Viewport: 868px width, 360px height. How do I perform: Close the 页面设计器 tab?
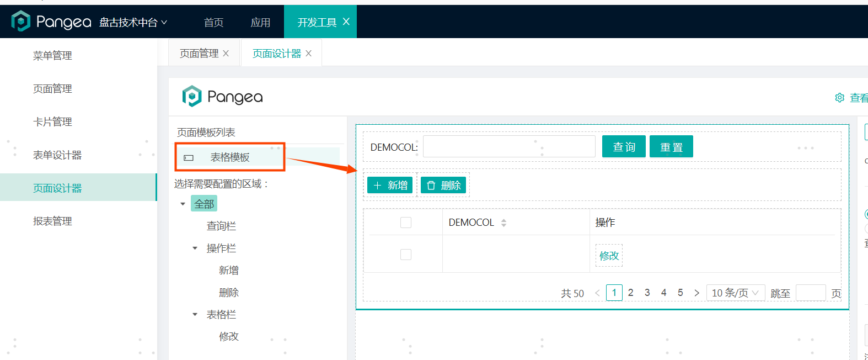pos(308,54)
